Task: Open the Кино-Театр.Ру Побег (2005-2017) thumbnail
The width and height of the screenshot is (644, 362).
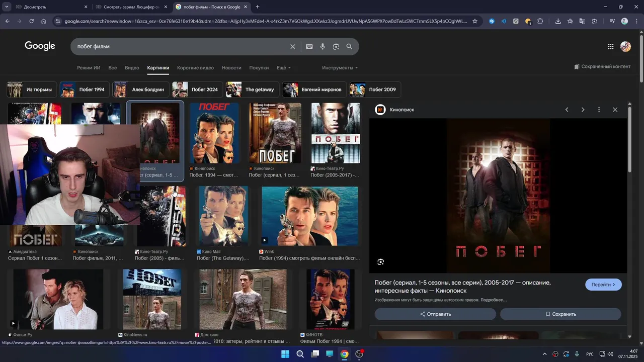Action: click(336, 133)
